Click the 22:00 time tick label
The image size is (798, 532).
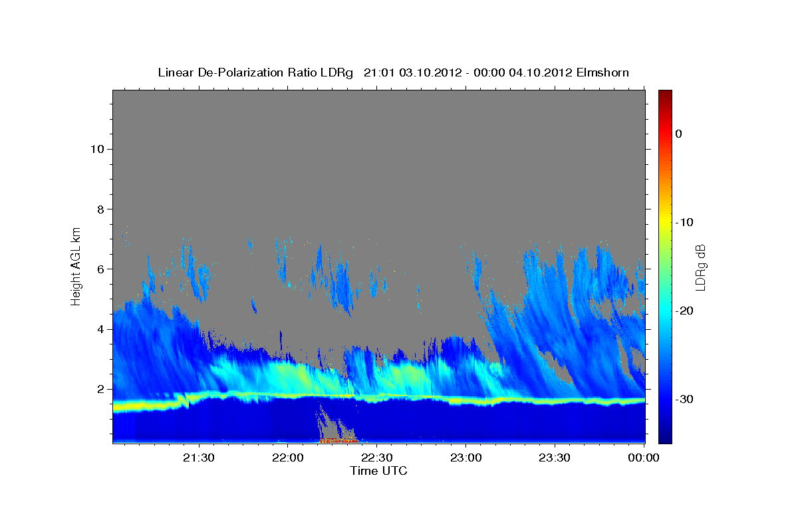(x=288, y=458)
